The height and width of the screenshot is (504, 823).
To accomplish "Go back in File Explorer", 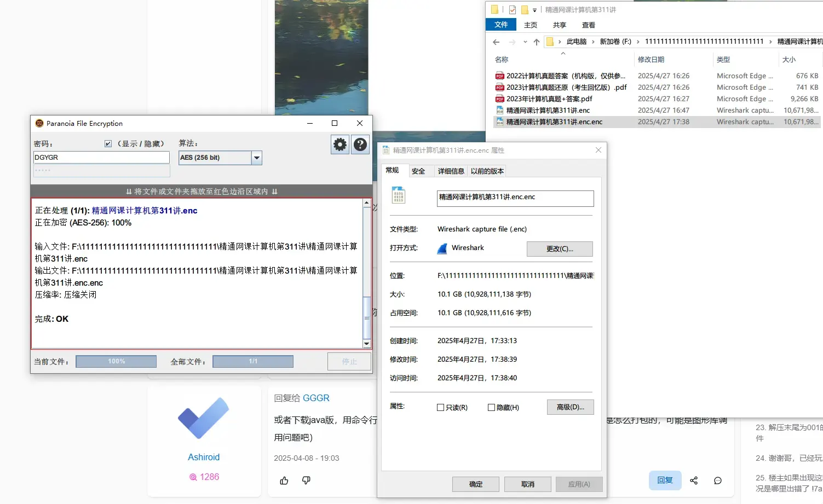I will coord(496,42).
